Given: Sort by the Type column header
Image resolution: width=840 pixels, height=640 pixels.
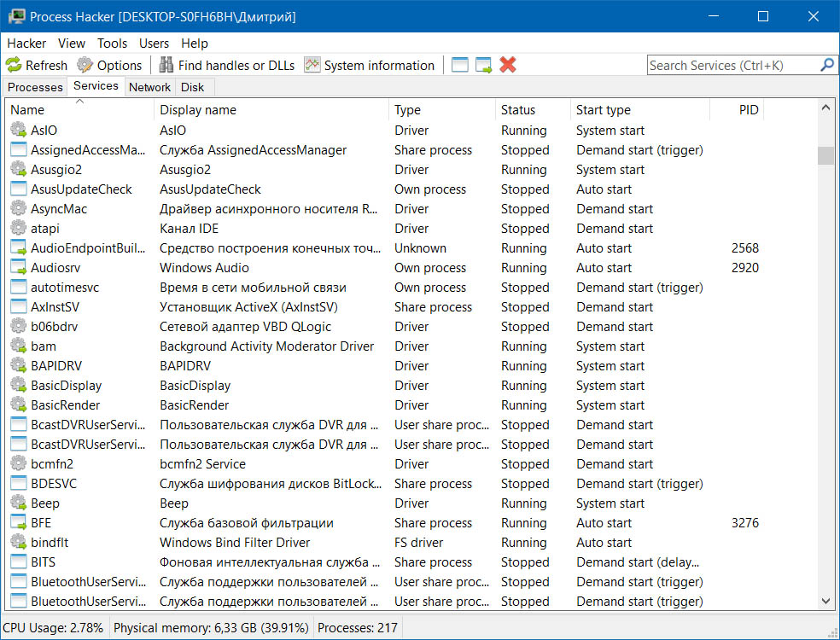Looking at the screenshot, I should tap(442, 110).
